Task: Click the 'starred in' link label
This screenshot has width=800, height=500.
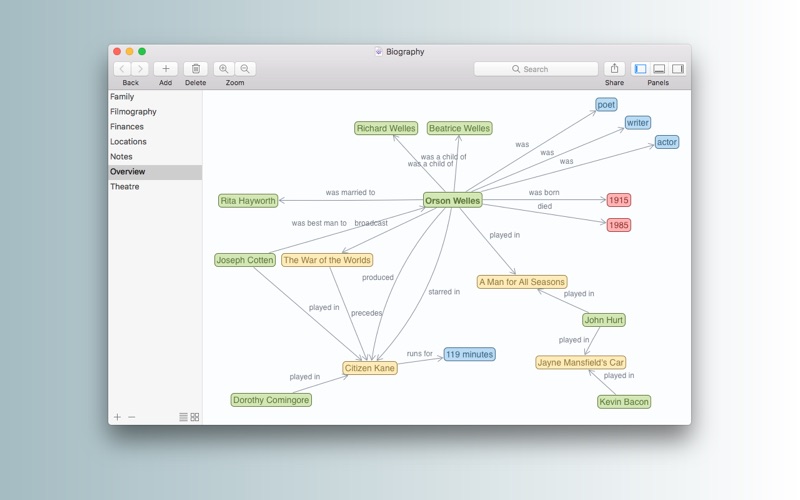Action: 444,291
